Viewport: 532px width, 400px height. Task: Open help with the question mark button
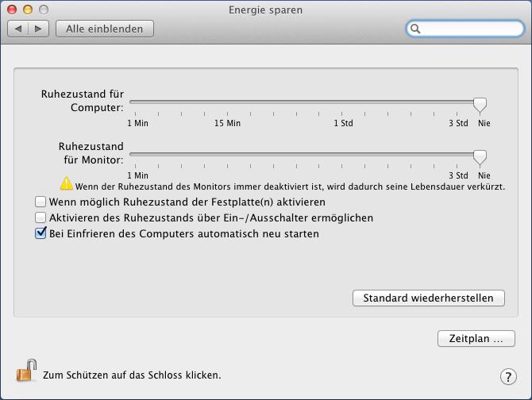[x=508, y=377]
